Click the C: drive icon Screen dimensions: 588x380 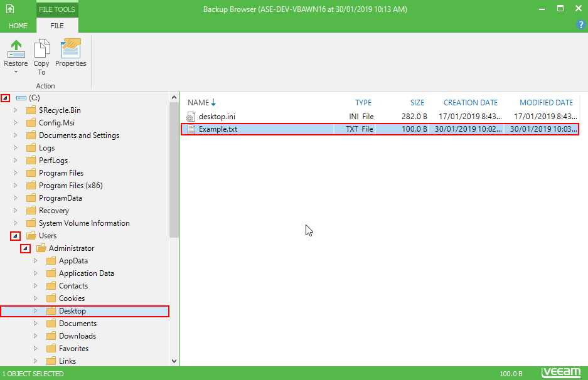click(21, 98)
